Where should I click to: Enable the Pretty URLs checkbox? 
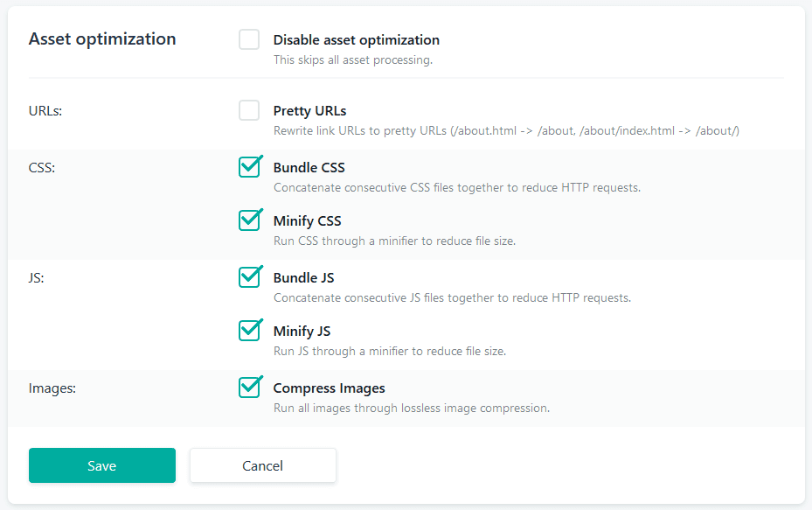249,111
